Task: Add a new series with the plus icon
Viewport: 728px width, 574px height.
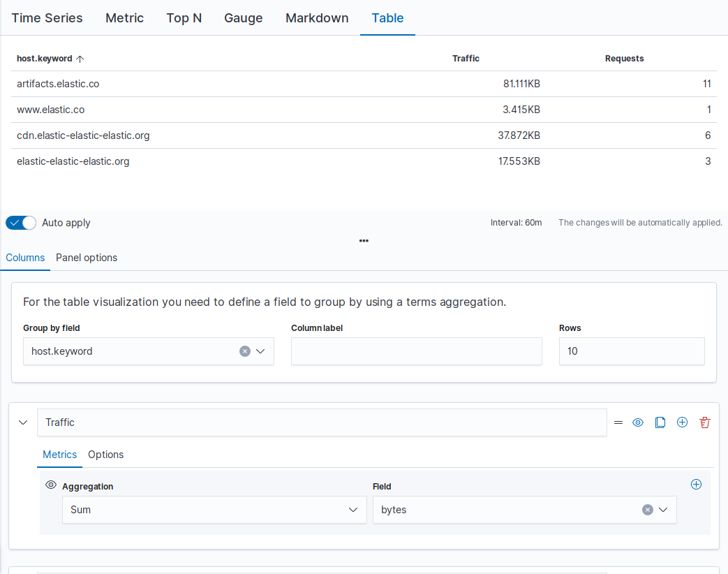Action: [682, 422]
